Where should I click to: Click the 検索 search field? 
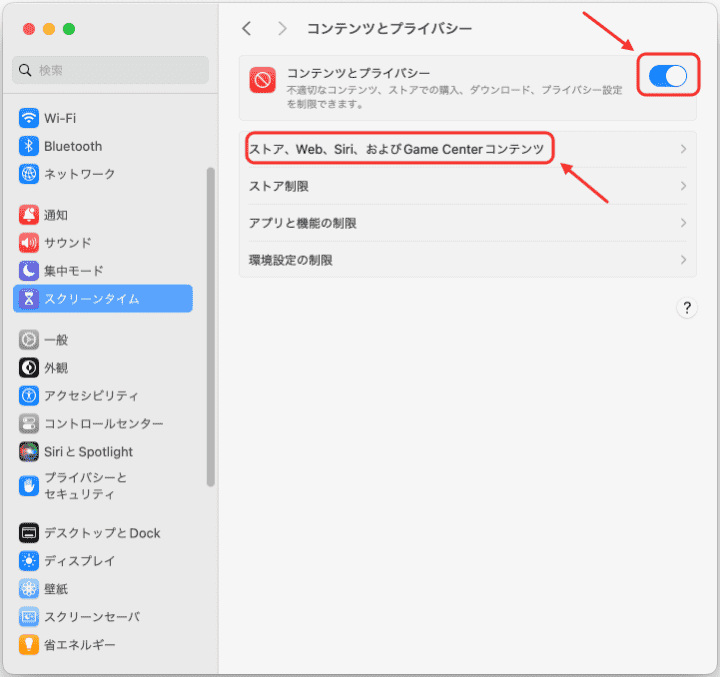pyautogui.click(x=111, y=70)
